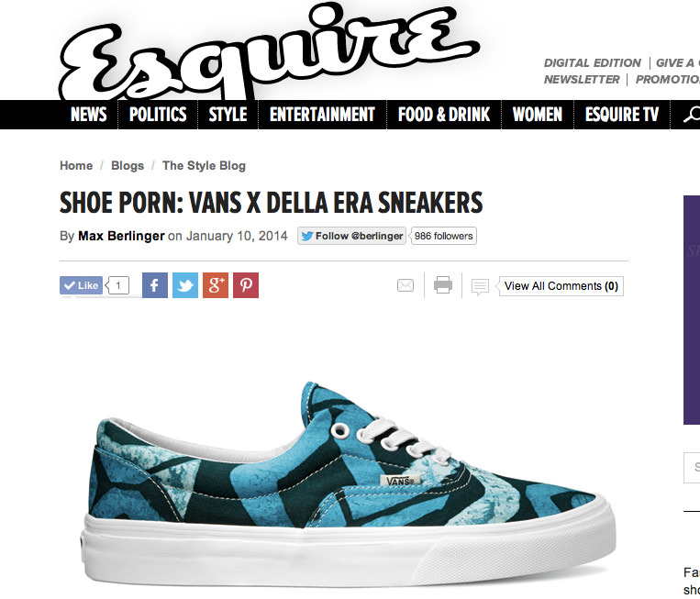Email the article using envelope icon
This screenshot has width=700, height=599.
coord(406,285)
